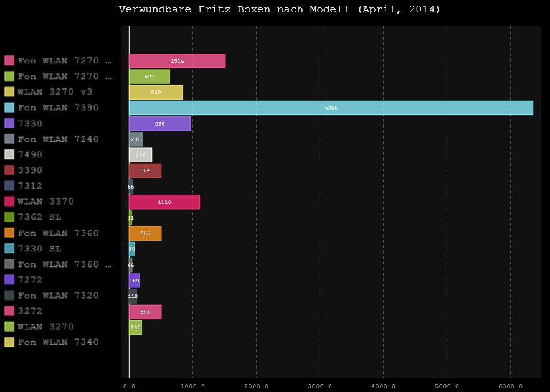
Task: Select the yellow bar labeled 839
Action: pyautogui.click(x=156, y=92)
